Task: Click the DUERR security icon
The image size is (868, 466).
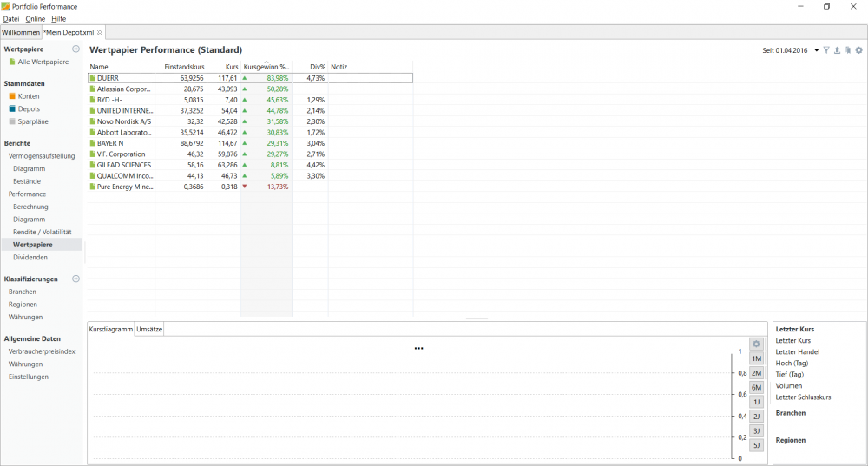Action: click(93, 78)
